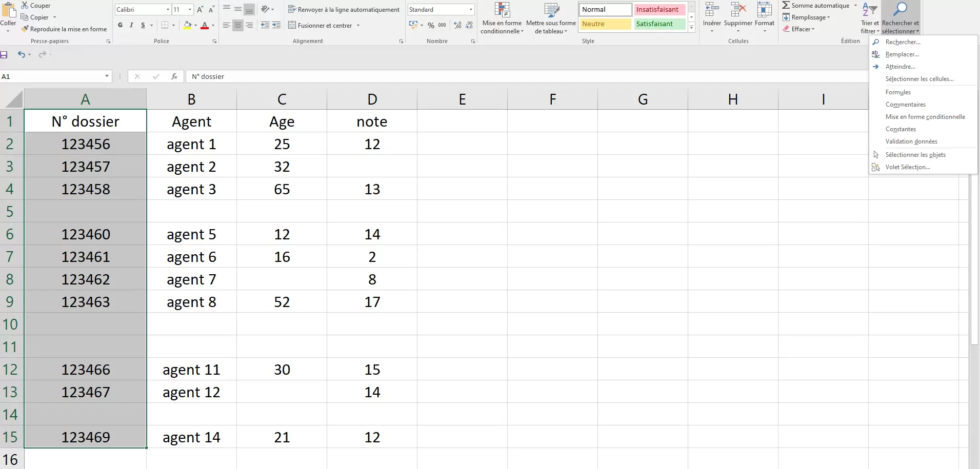The height and width of the screenshot is (469, 980).
Task: Open Fusionner et centrer dropdown arrow
Action: point(358,25)
